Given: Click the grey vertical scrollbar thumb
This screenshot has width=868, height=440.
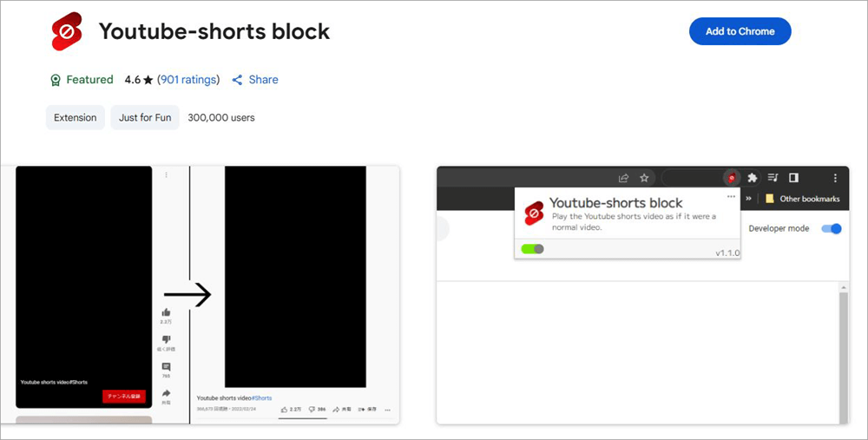Looking at the screenshot, I should (x=844, y=358).
